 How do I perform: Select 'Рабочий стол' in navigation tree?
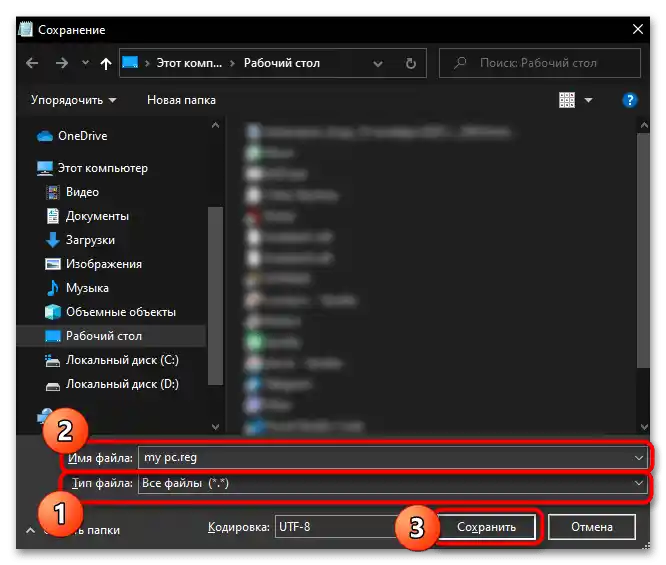click(x=104, y=336)
